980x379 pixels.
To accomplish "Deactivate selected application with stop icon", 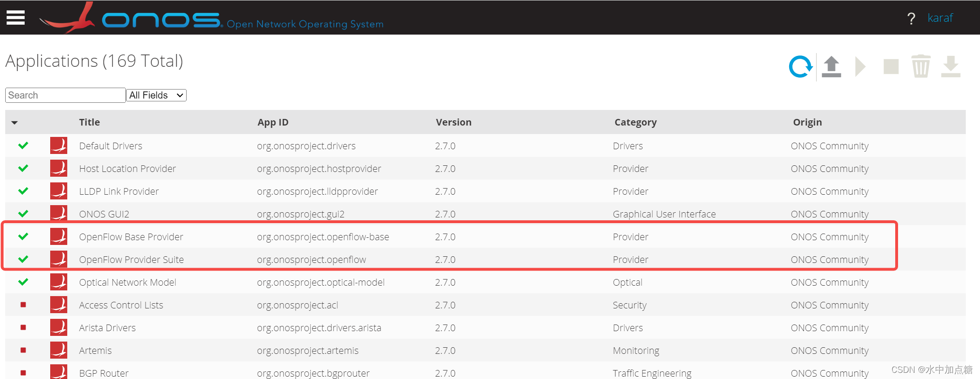I will [891, 67].
